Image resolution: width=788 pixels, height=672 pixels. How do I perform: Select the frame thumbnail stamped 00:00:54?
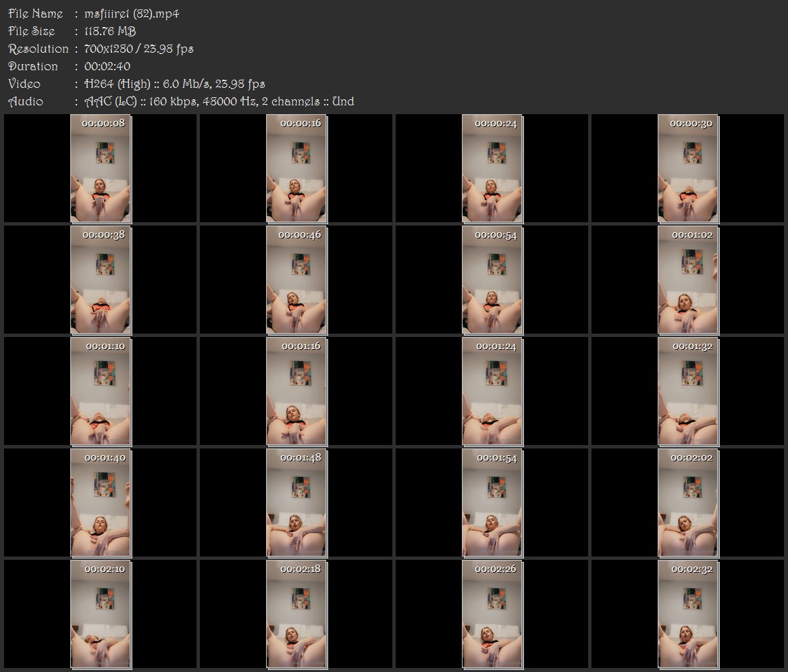coord(492,280)
